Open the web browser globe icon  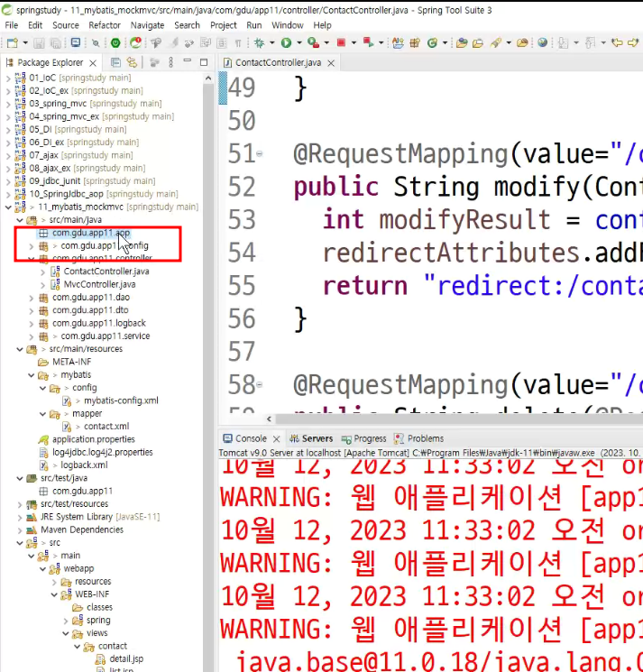point(542,43)
